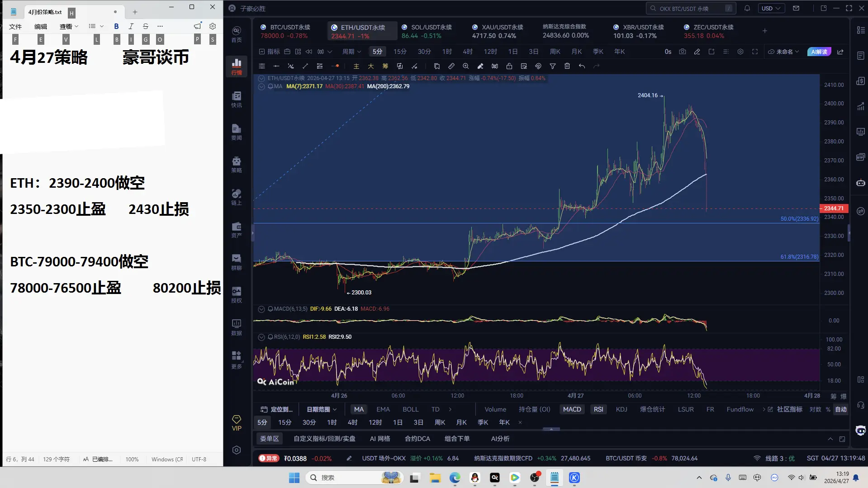Select the 15分 timeframe in top bar
Image resolution: width=868 pixels, height=488 pixels.
400,52
